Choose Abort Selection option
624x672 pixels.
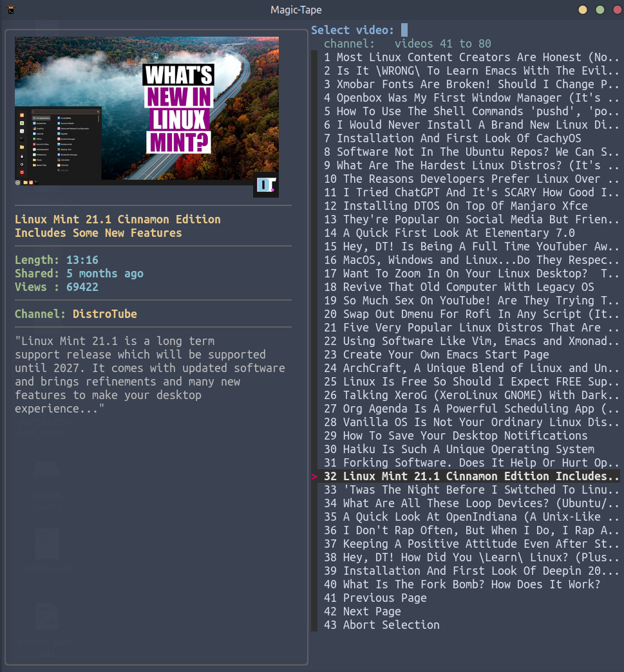tap(391, 625)
